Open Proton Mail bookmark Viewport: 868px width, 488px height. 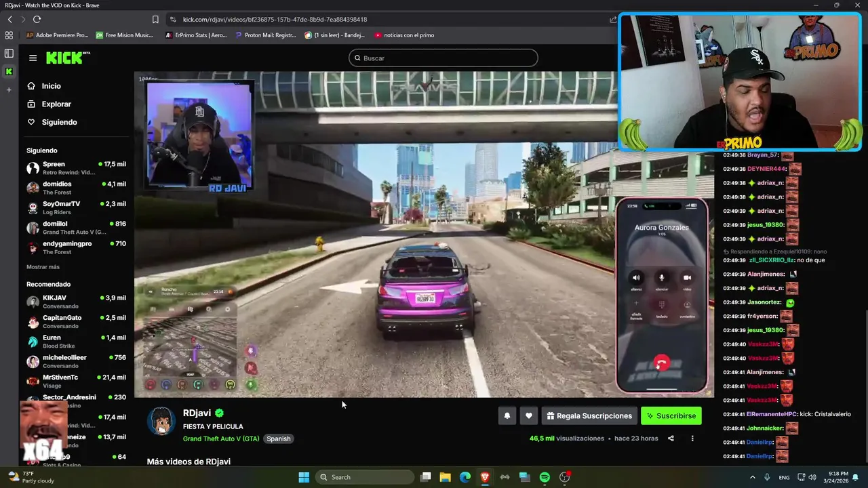pos(265,35)
